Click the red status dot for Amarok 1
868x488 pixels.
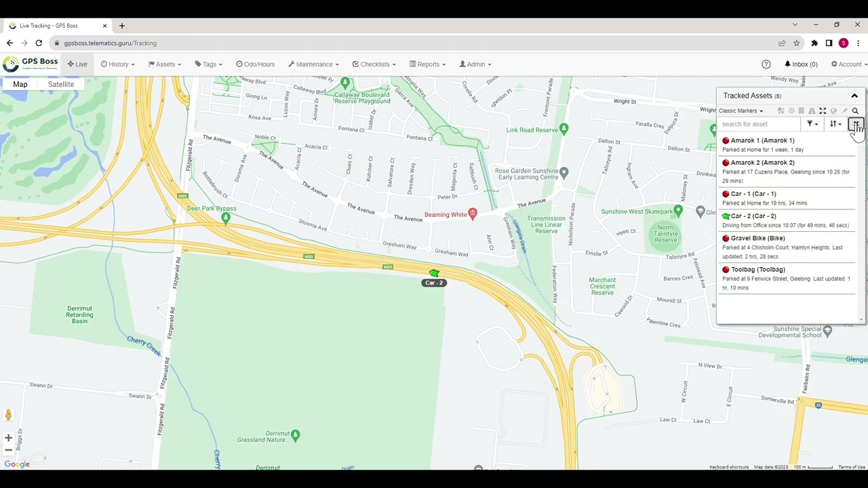(x=726, y=141)
